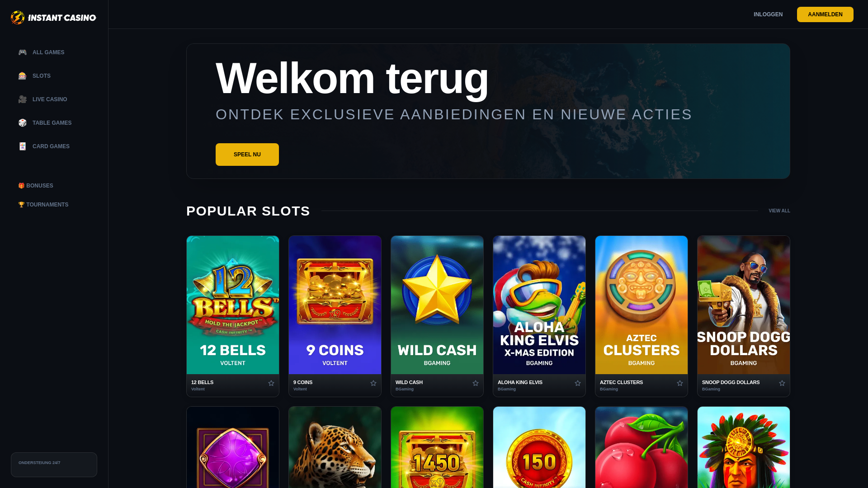Screen dimensions: 868x488
Task: Select the Slots machine icon
Action: pos(22,76)
